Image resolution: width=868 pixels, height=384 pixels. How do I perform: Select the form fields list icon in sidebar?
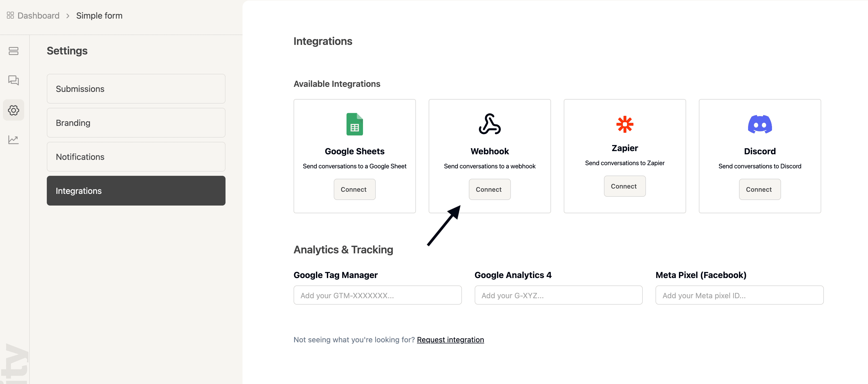(x=14, y=51)
